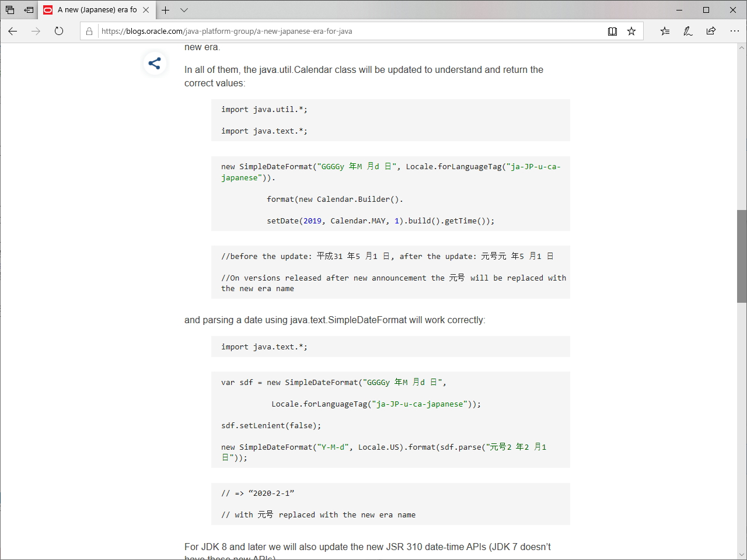The height and width of the screenshot is (560, 747).
Task: Click 'sdf.setLenient(false);' code line
Action: pos(271,426)
